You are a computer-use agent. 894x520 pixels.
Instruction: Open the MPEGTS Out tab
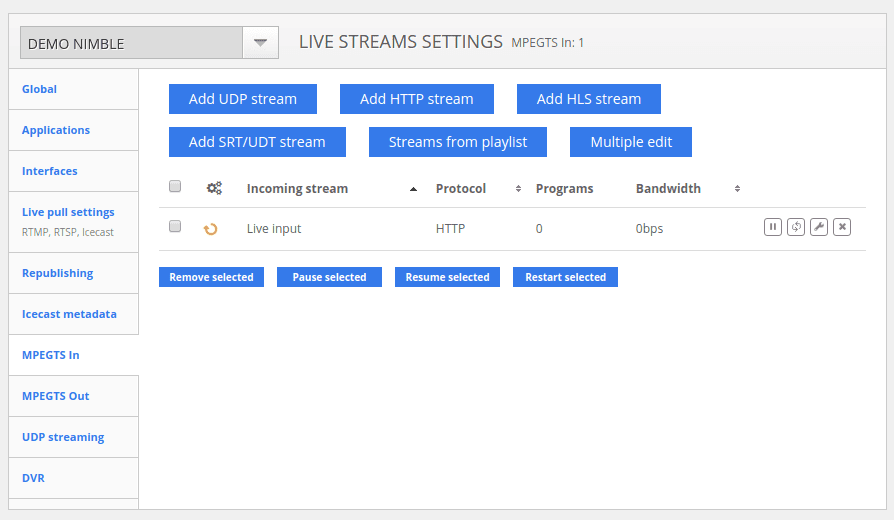56,396
